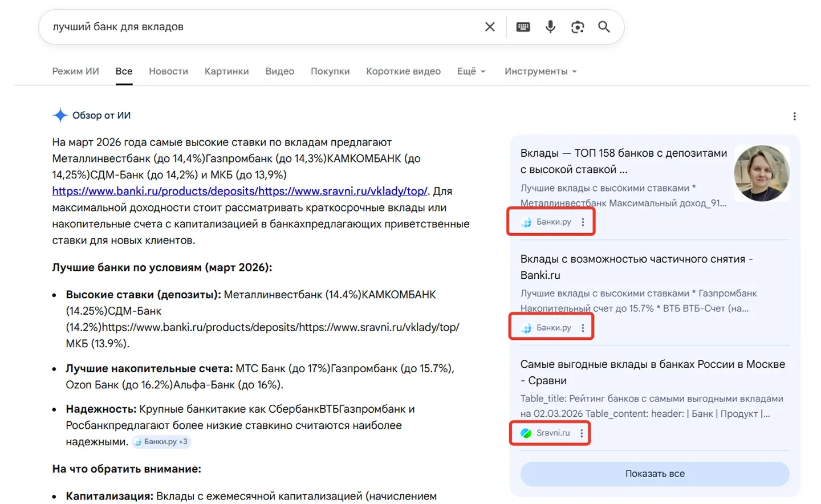
Task: Click the heading Лучшие банки по условиям (март 2026):
Action: coord(162,267)
